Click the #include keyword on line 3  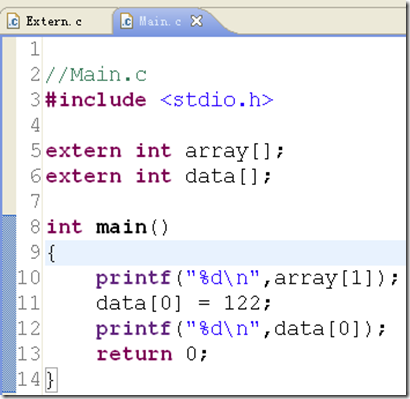coord(96,100)
